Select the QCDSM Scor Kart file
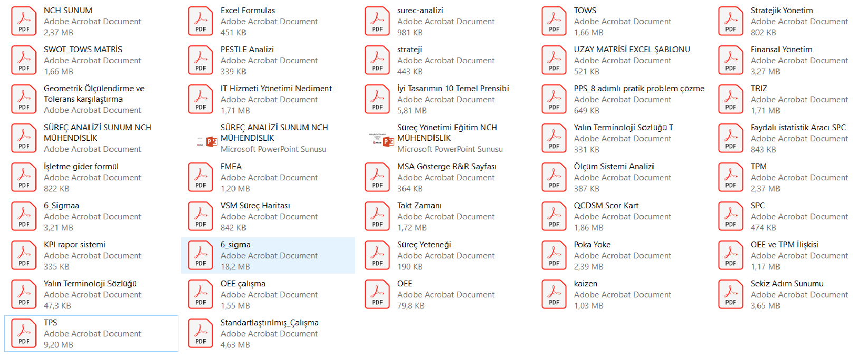This screenshot has width=868, height=357. click(606, 206)
